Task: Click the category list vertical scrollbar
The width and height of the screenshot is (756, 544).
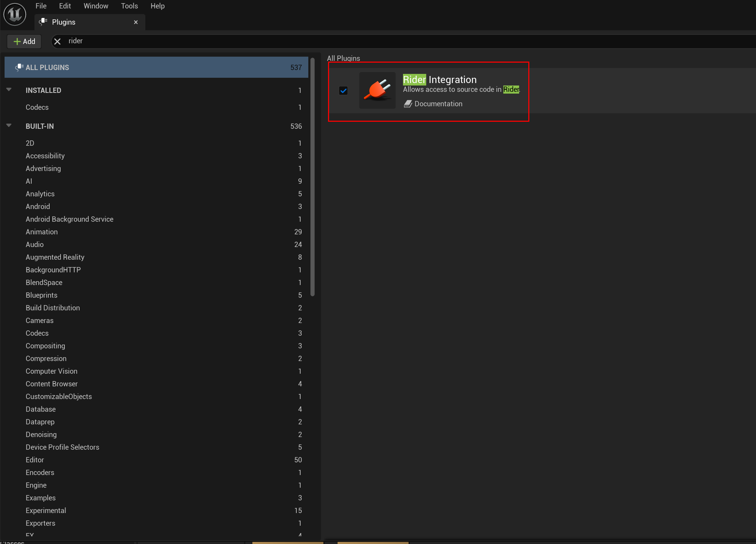Action: coord(313,176)
